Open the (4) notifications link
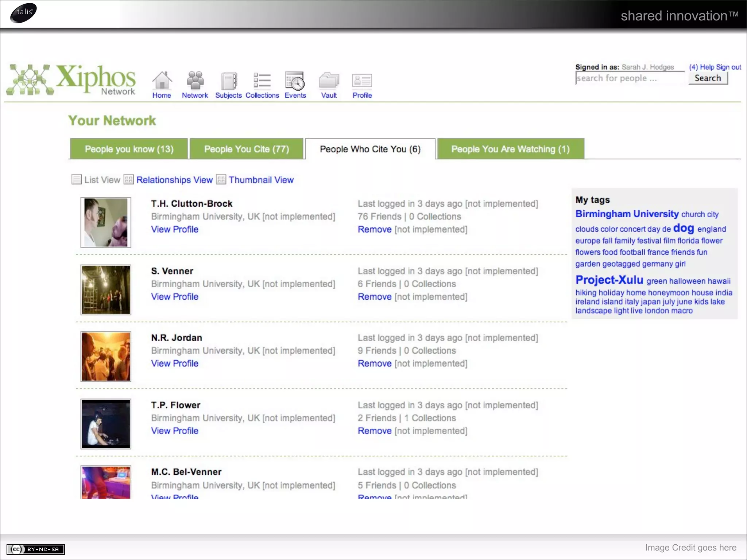747x560 pixels. (x=693, y=67)
